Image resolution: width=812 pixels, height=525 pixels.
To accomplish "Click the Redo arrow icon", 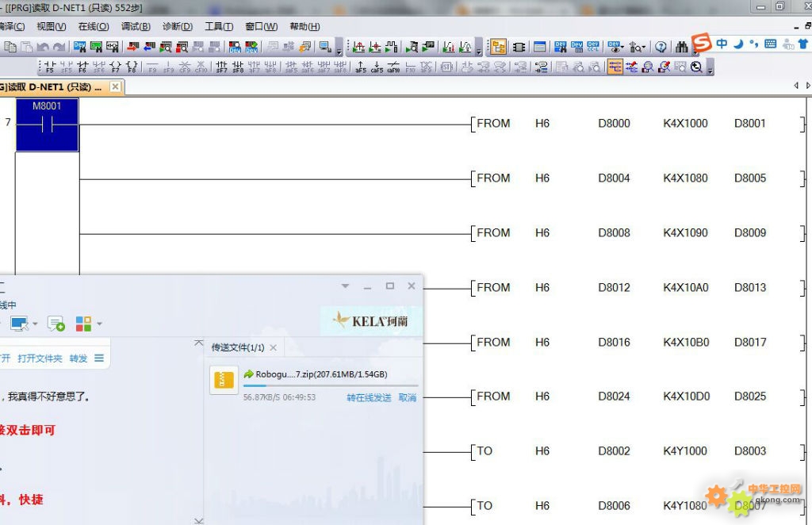I will 59,47.
